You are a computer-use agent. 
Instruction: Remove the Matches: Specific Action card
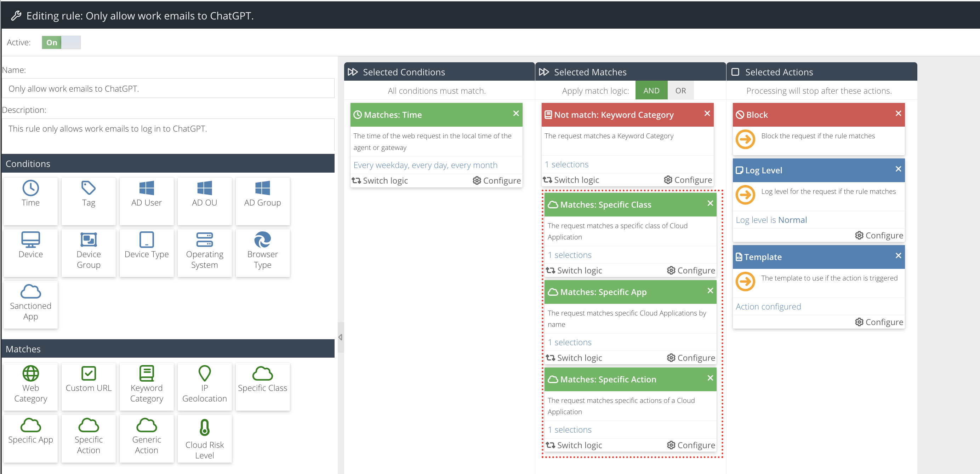coord(710,378)
